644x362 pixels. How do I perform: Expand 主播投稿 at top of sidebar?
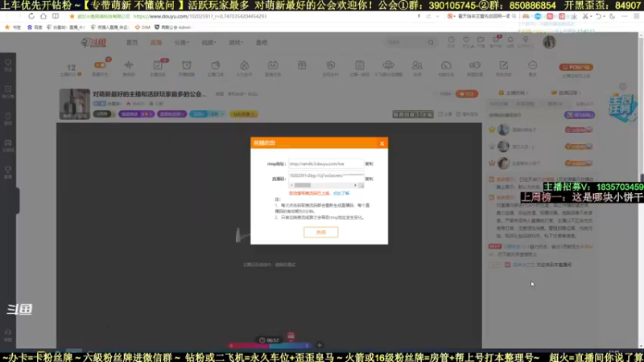coord(514,93)
